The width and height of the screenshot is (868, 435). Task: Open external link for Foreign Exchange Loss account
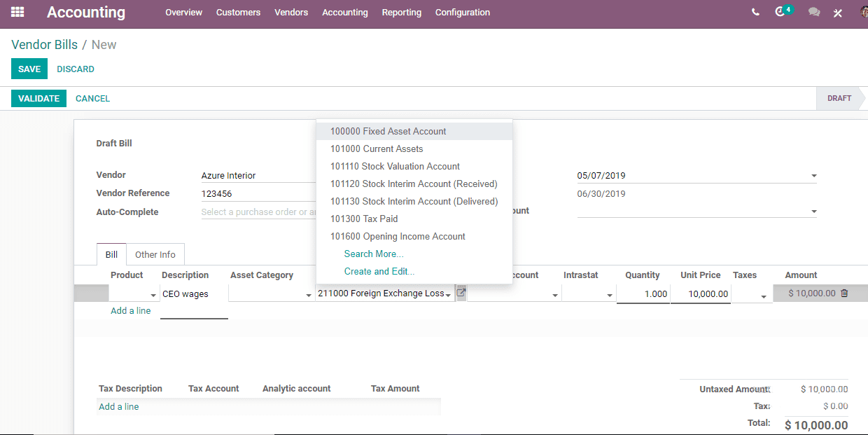(x=461, y=293)
